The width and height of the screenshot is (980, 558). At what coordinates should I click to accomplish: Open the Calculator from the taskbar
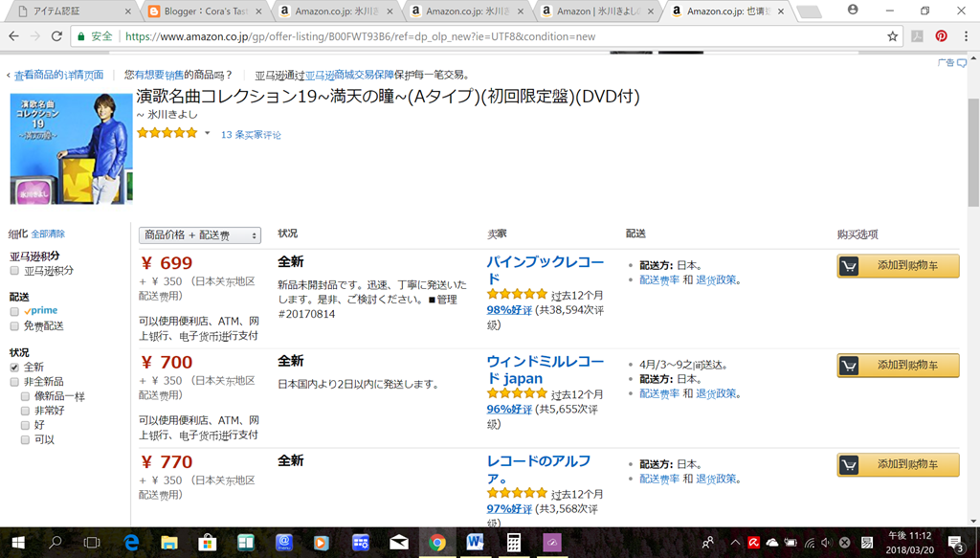(514, 543)
